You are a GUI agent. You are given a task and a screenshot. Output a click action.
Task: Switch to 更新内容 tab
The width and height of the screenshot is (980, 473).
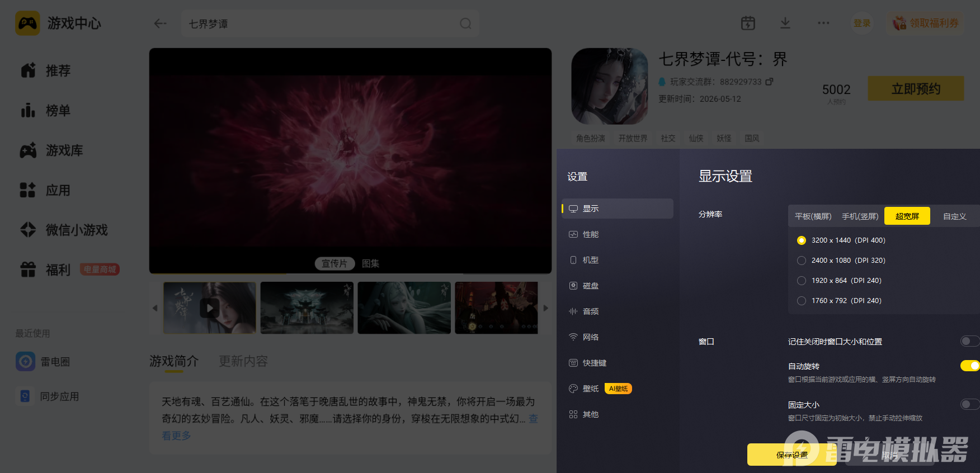243,361
